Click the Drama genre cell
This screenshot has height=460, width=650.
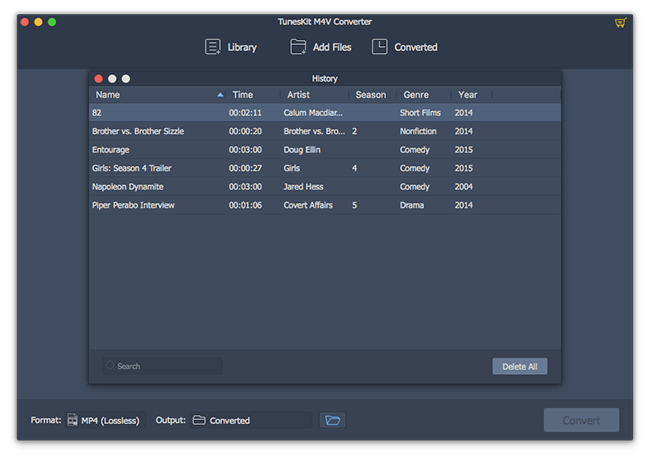pos(412,205)
